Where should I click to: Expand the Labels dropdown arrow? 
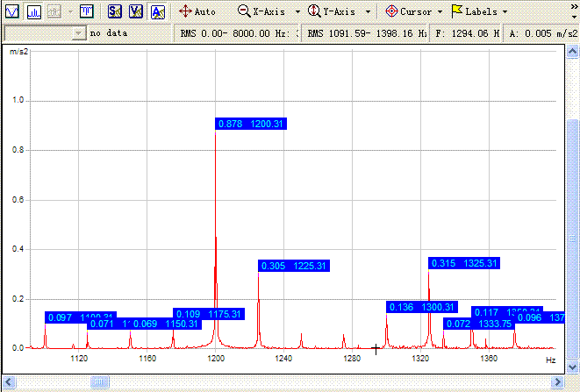[505, 11]
